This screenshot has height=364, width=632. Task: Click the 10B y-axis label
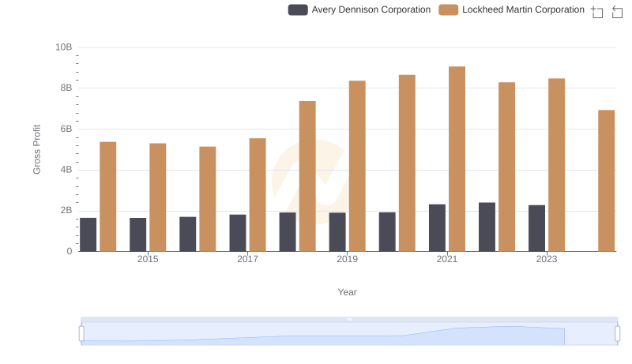click(64, 47)
